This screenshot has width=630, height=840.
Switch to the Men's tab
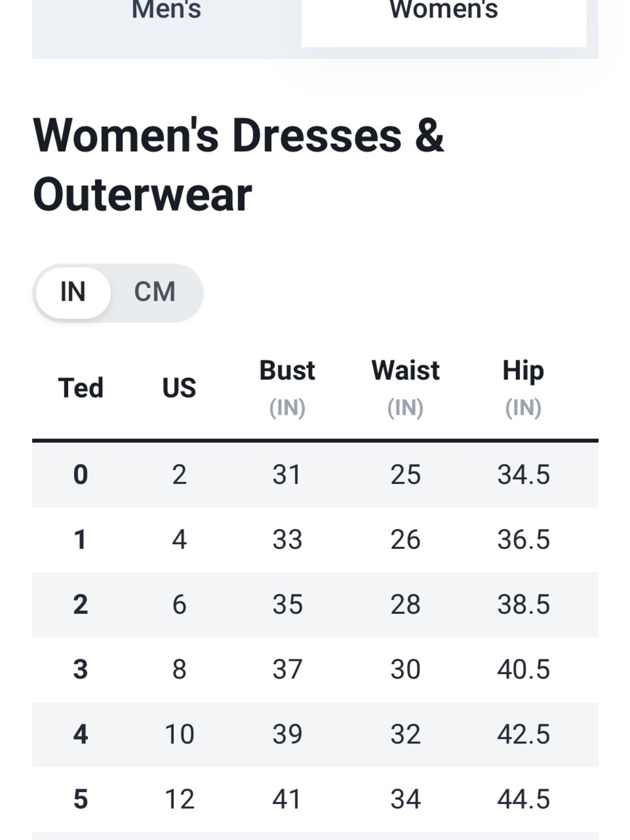point(166,19)
